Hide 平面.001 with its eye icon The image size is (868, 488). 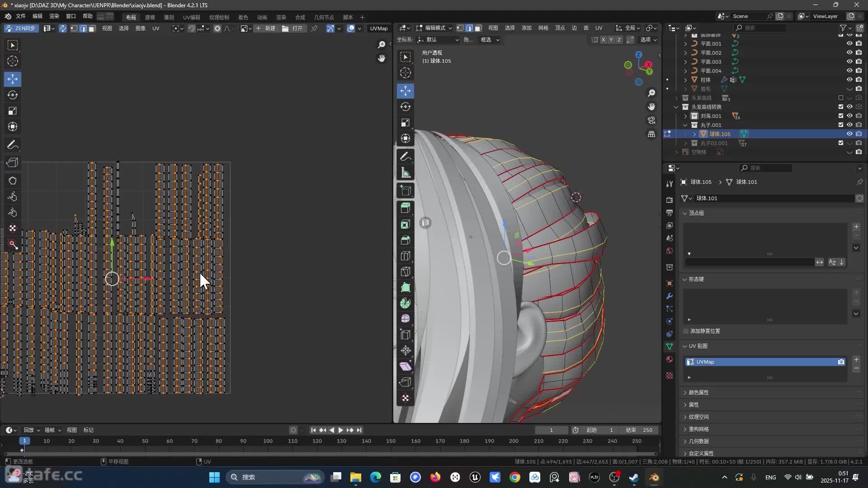(849, 44)
